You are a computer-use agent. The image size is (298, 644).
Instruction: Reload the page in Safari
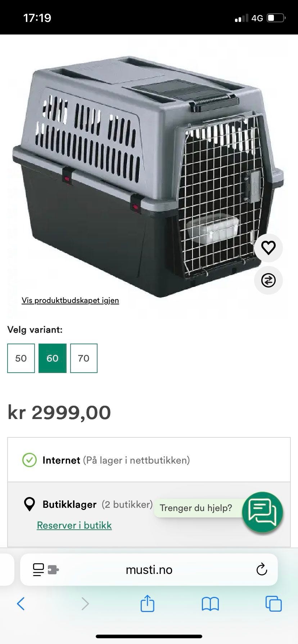click(262, 570)
